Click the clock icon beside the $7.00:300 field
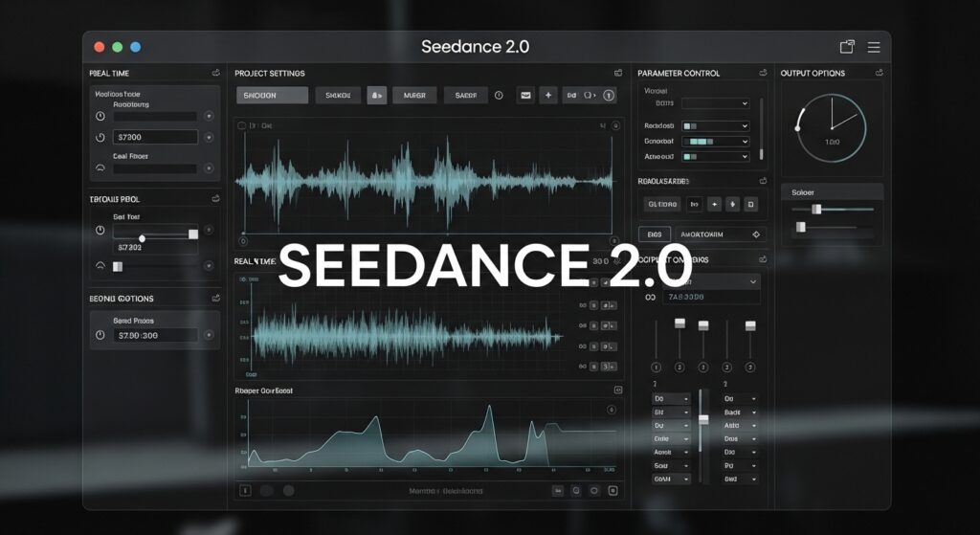Screen dimensions: 980x535 pyautogui.click(x=100, y=336)
